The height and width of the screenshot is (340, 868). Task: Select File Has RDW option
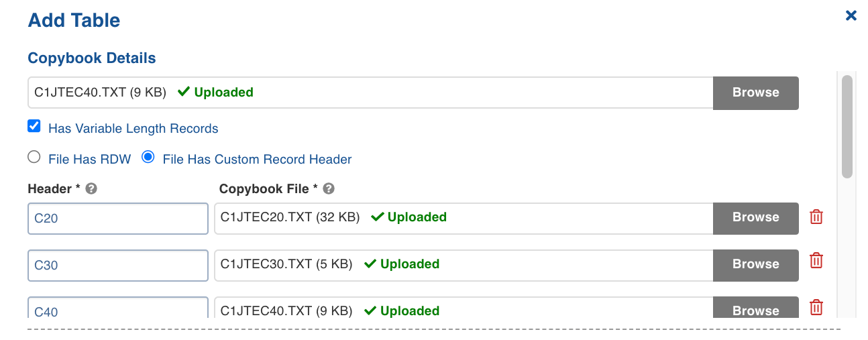(34, 158)
